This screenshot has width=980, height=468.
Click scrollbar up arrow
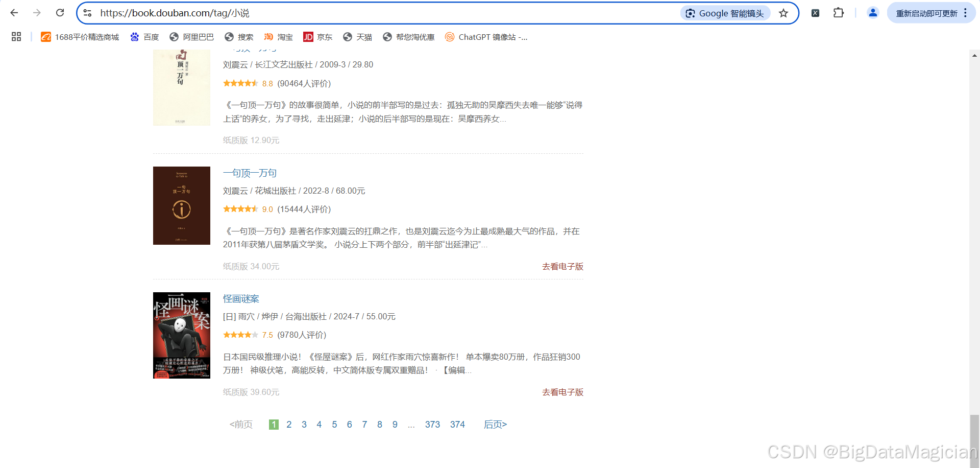974,55
